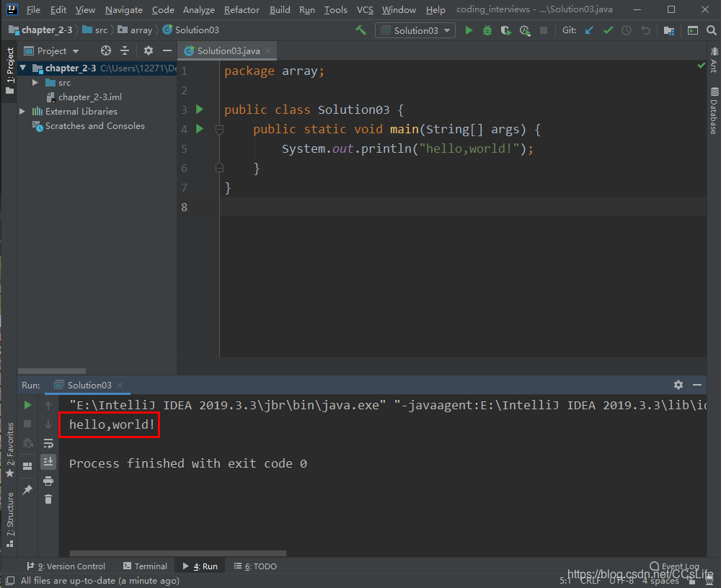Expand the src folder
721x588 pixels.
click(35, 83)
